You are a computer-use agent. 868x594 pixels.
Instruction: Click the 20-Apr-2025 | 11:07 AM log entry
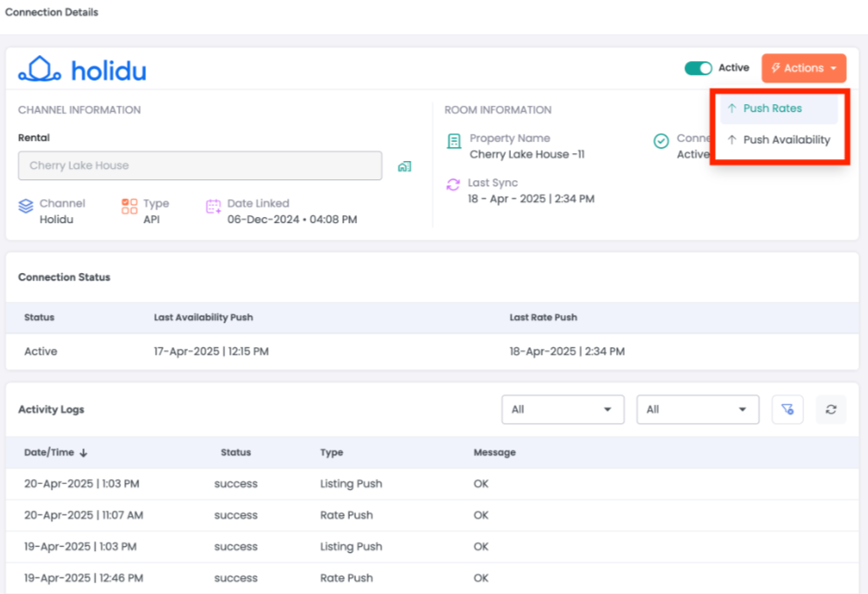pyautogui.click(x=431, y=515)
